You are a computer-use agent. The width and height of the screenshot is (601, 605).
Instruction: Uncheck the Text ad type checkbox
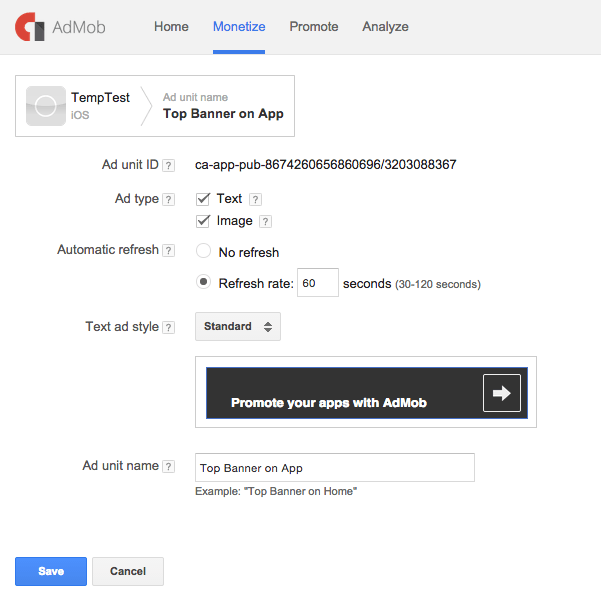click(203, 199)
